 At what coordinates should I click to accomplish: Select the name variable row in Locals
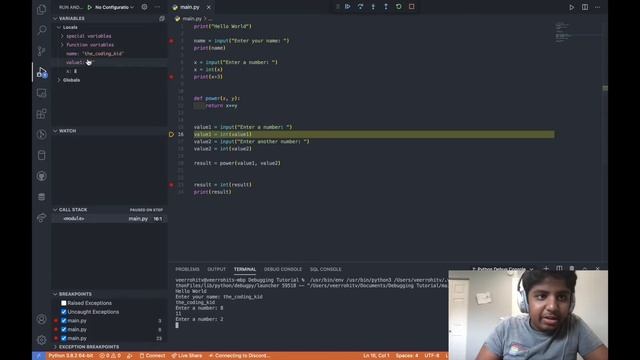point(109,53)
